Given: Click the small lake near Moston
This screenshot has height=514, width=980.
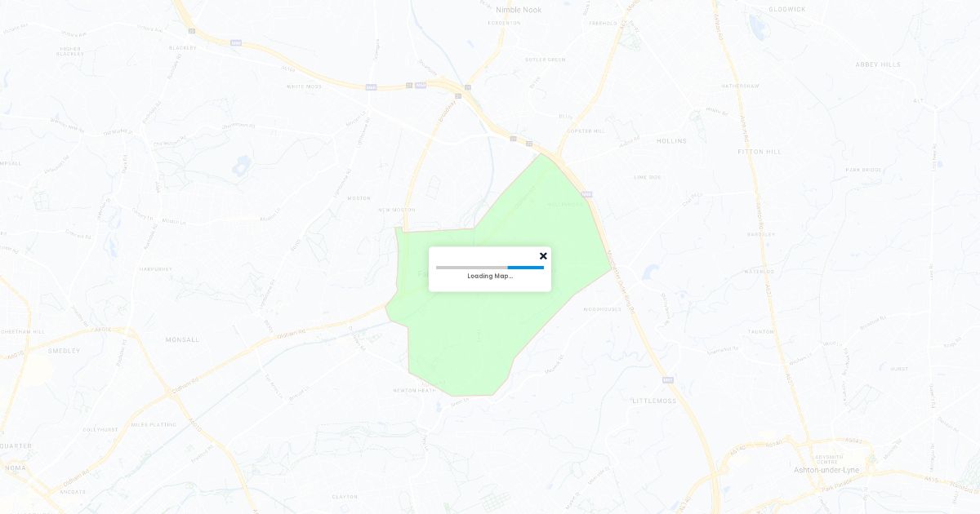Looking at the screenshot, I should (240, 167).
